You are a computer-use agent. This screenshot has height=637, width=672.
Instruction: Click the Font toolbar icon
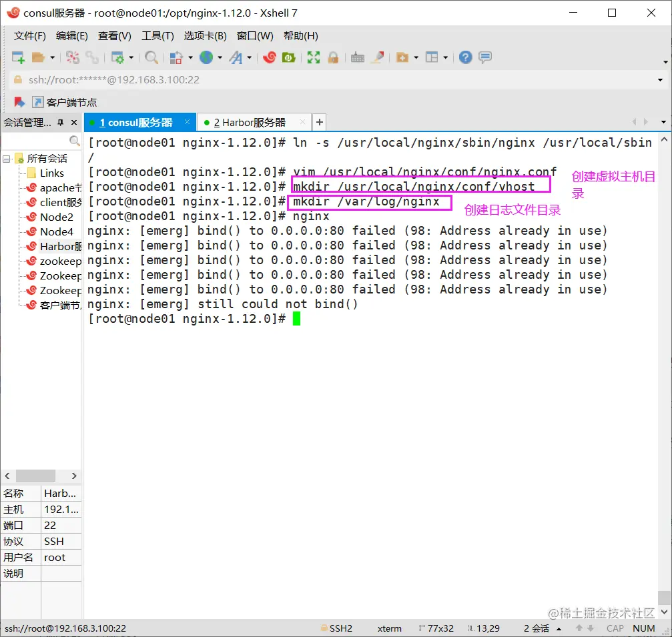(x=236, y=57)
